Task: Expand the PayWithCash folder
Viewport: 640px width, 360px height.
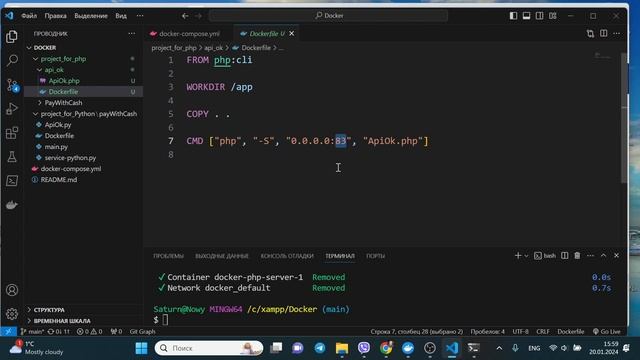Action: pyautogui.click(x=40, y=102)
